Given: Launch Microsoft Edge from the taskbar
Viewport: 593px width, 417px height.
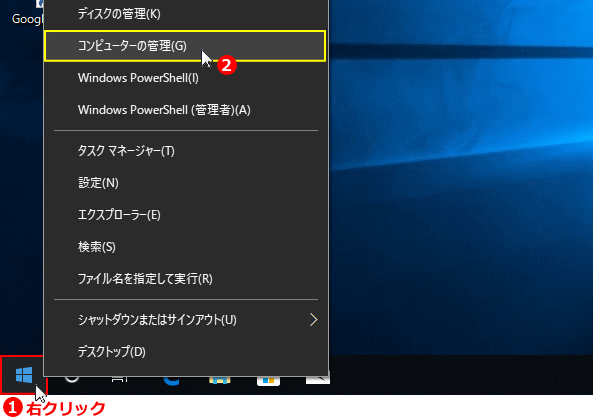Looking at the screenshot, I should [171, 380].
